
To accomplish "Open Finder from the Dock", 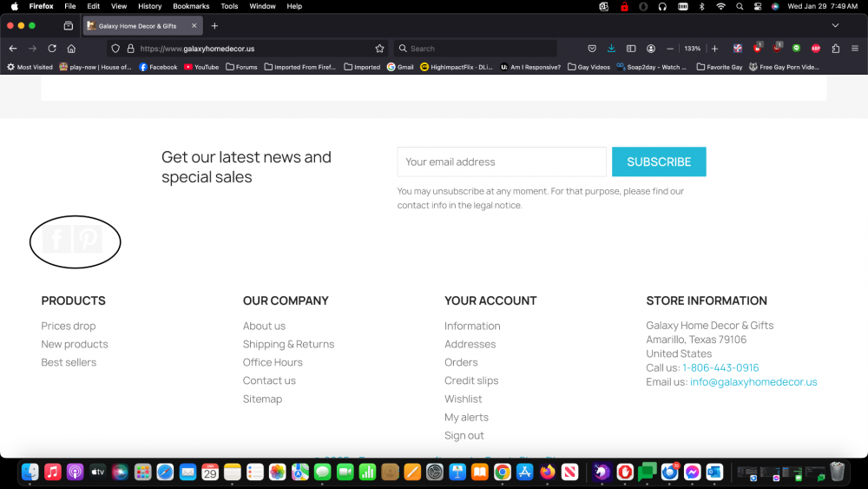I will pyautogui.click(x=30, y=472).
